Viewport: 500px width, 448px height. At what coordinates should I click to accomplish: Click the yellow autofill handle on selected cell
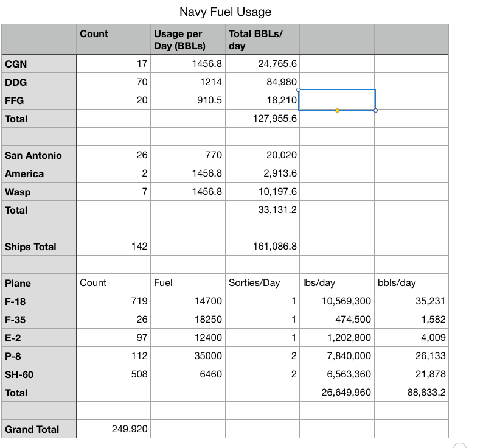337,110
